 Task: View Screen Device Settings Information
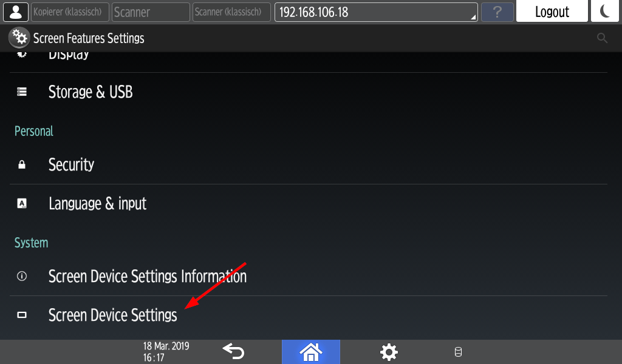coord(309,276)
